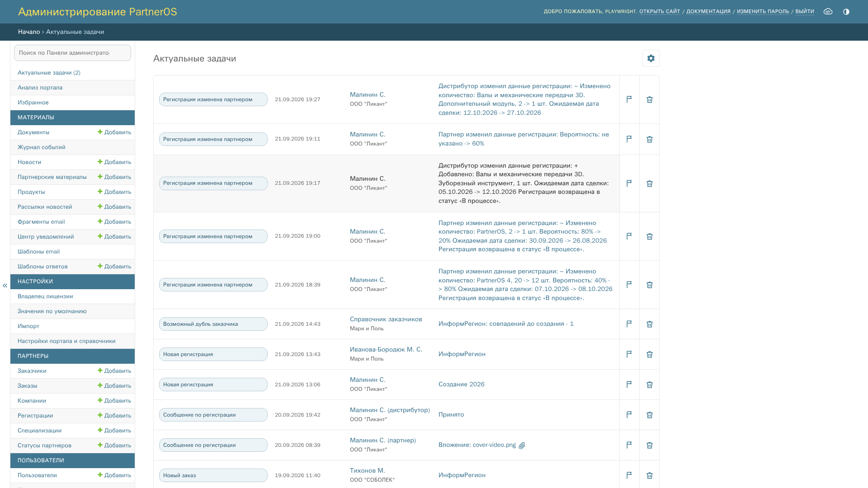868x488 pixels.
Task: Flag the 21.09.2026 19:11 task
Action: [x=629, y=139]
